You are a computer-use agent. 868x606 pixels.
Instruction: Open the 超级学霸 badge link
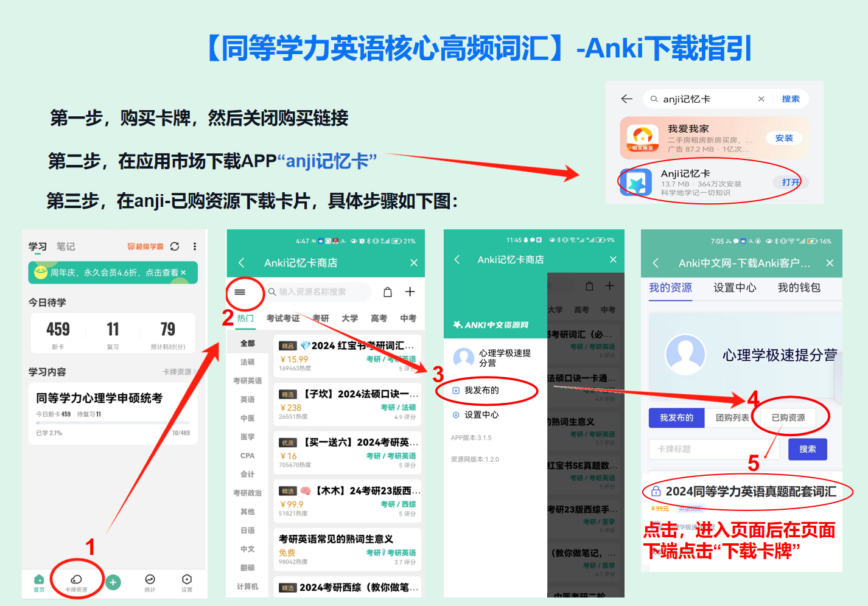(145, 246)
